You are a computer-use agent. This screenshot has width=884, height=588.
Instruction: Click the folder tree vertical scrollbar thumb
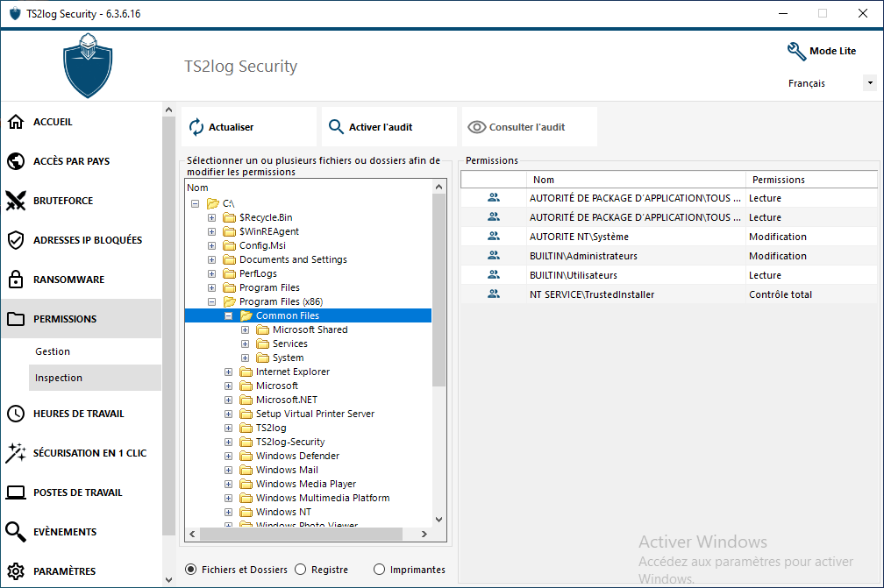[438, 290]
